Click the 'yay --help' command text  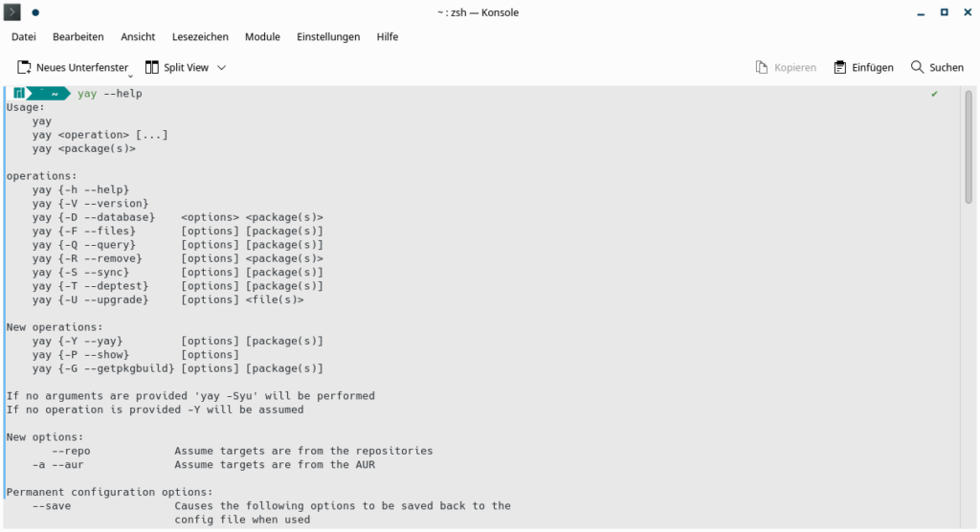(110, 94)
